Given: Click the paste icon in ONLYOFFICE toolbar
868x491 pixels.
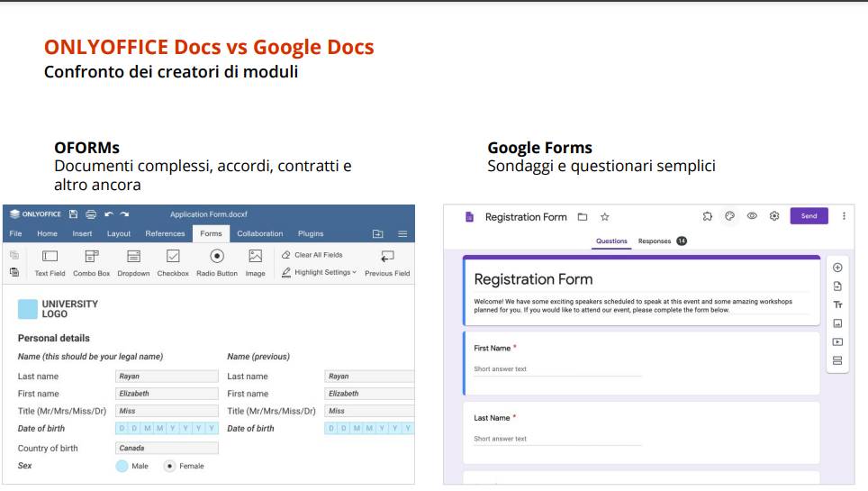Looking at the screenshot, I should click(x=14, y=272).
